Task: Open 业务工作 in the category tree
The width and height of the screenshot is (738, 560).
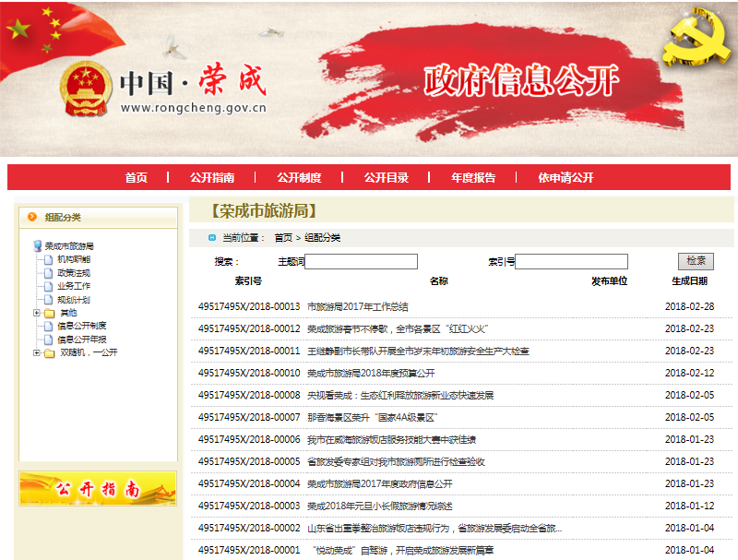Action: (x=74, y=286)
